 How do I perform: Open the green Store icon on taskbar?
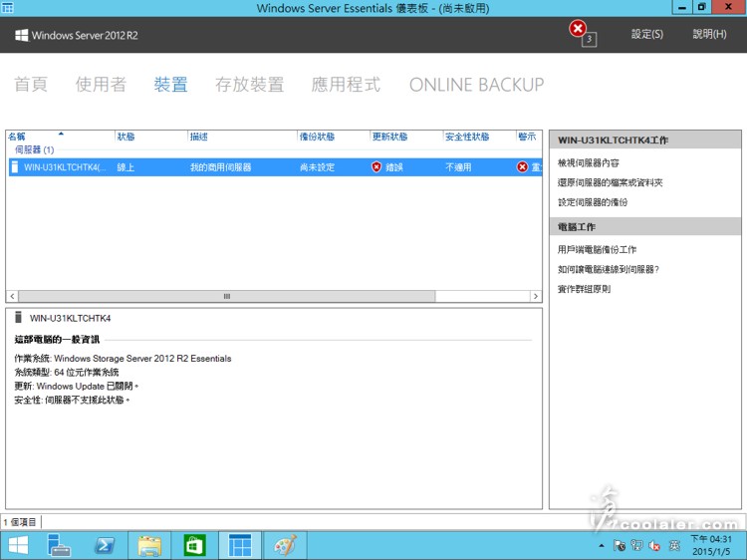194,545
